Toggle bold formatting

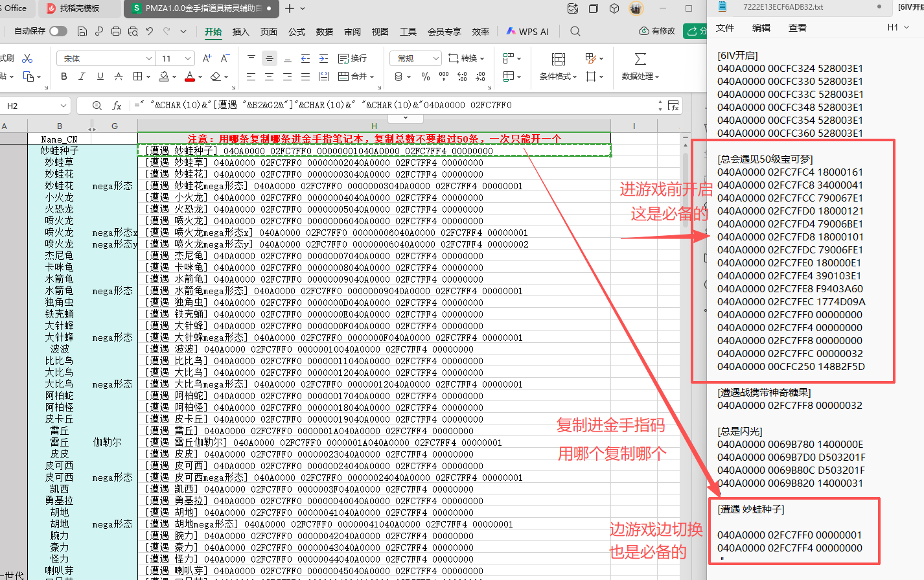(x=64, y=76)
